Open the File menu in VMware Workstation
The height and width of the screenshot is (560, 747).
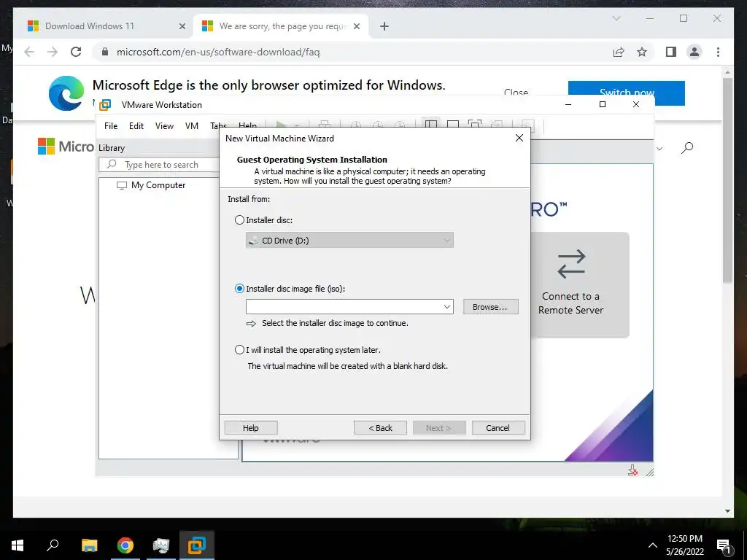coord(111,126)
